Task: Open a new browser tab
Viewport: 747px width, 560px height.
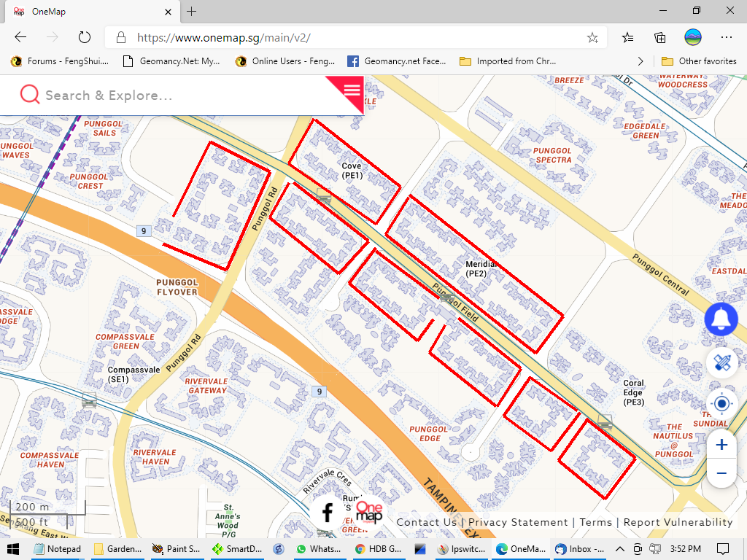Action: [191, 12]
